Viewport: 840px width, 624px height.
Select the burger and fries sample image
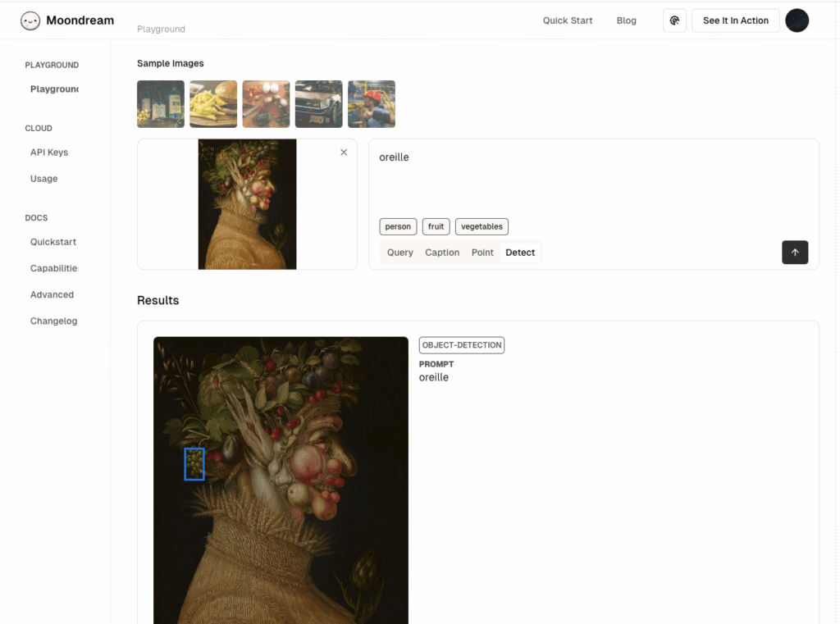click(x=213, y=104)
